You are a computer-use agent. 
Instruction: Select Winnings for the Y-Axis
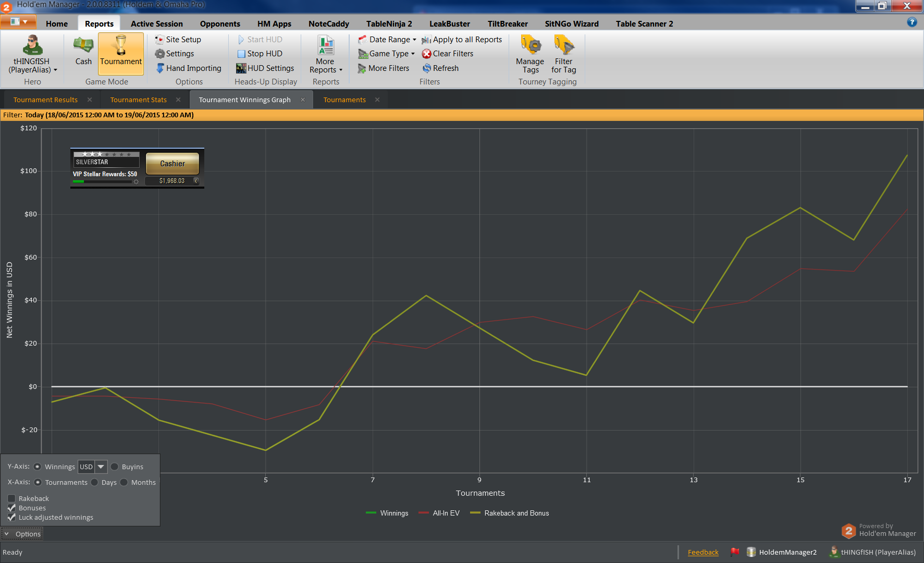point(38,467)
